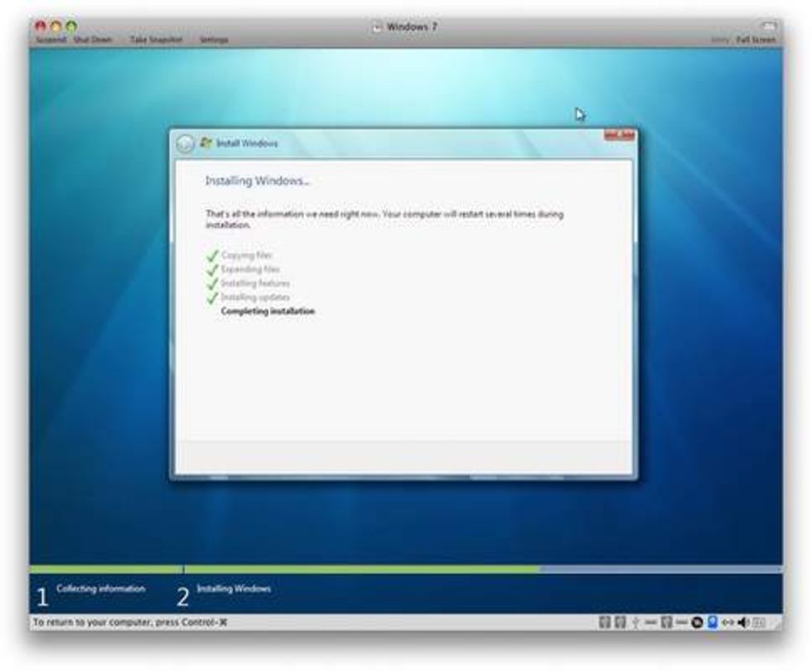The height and width of the screenshot is (671, 812).
Task: Close the Windows 7 virtual machine window
Action: pos(41,26)
